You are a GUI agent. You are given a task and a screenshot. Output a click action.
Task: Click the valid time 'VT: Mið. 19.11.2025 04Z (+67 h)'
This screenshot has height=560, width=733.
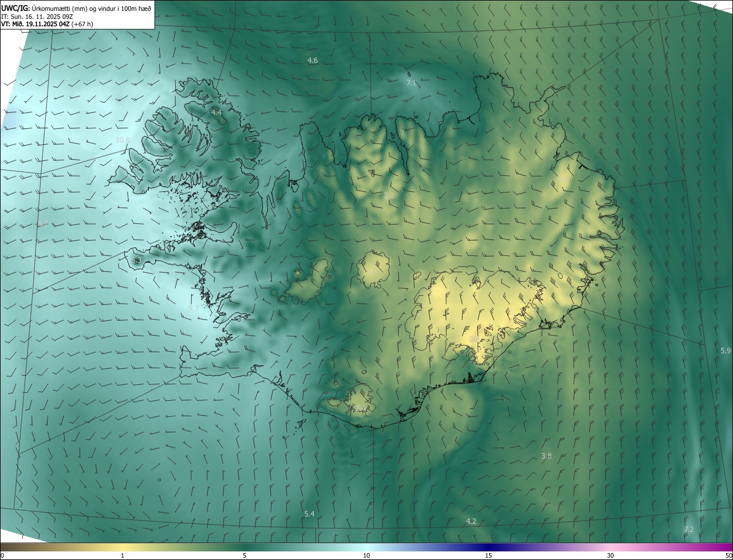coord(47,24)
